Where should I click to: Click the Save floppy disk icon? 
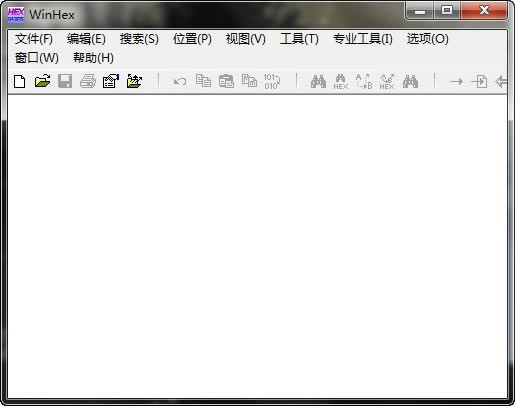(65, 81)
